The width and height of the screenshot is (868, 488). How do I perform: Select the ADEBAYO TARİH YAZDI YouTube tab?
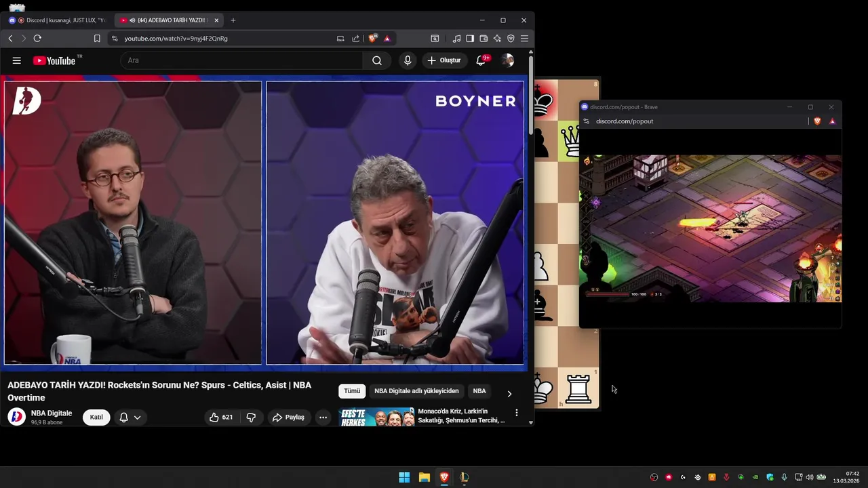(x=170, y=20)
